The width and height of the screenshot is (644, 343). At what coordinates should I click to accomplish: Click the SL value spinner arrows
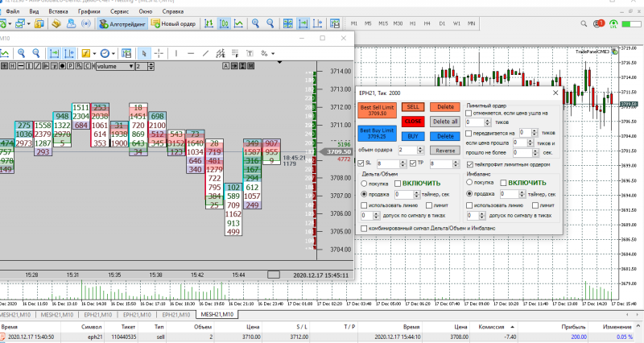[403, 163]
